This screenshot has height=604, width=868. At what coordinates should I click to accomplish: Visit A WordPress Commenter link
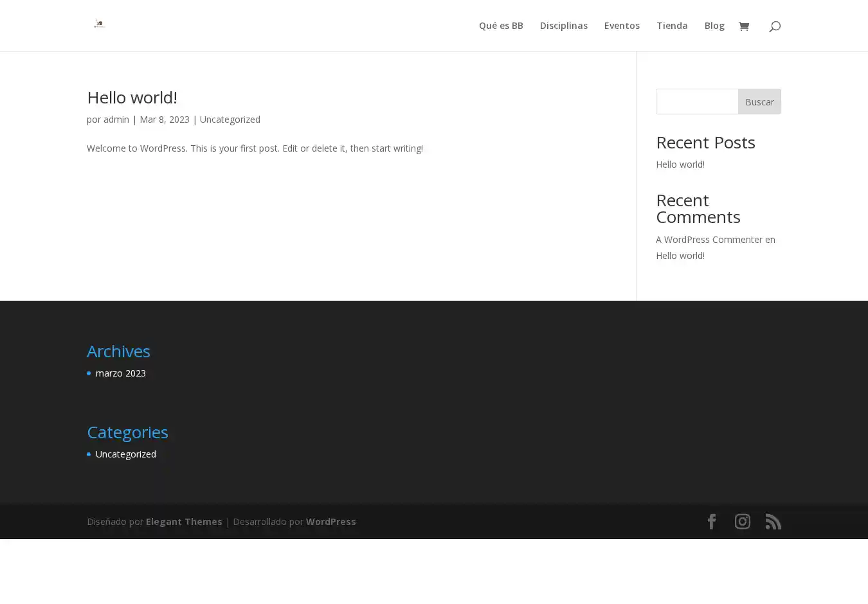709,240
